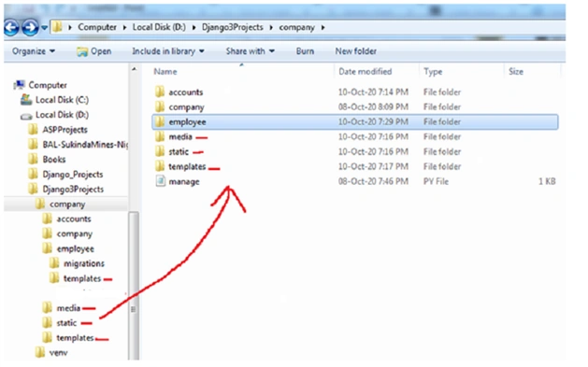Open Django3Projects folder in navigation tree
The height and width of the screenshot is (367, 588).
[x=73, y=190]
